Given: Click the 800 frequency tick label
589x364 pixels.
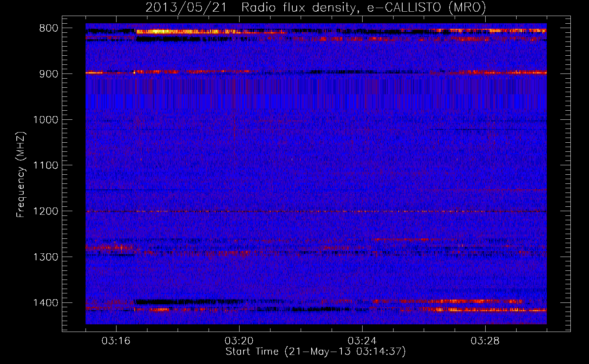Looking at the screenshot, I should [x=48, y=28].
